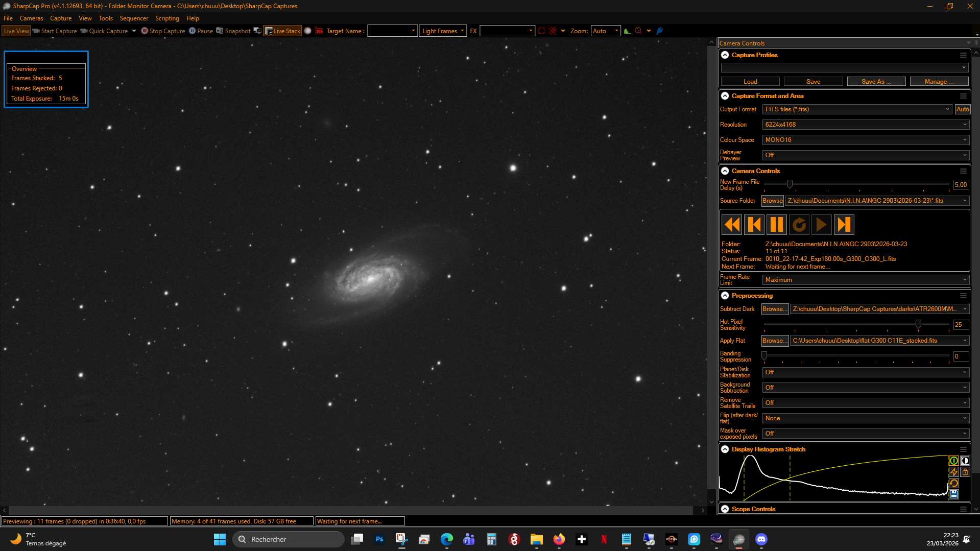Click the Hot Pixel Sensitivity slider handle

click(918, 324)
